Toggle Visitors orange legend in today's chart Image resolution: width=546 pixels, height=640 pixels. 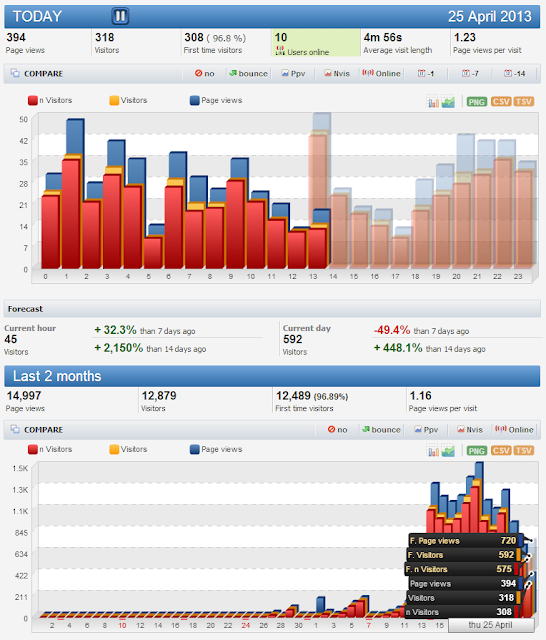(128, 100)
